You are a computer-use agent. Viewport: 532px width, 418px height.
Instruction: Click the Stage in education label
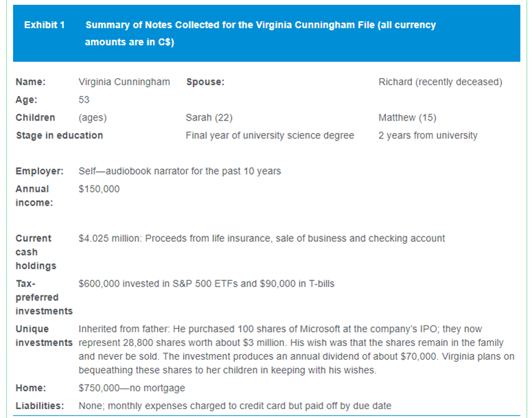[60, 136]
